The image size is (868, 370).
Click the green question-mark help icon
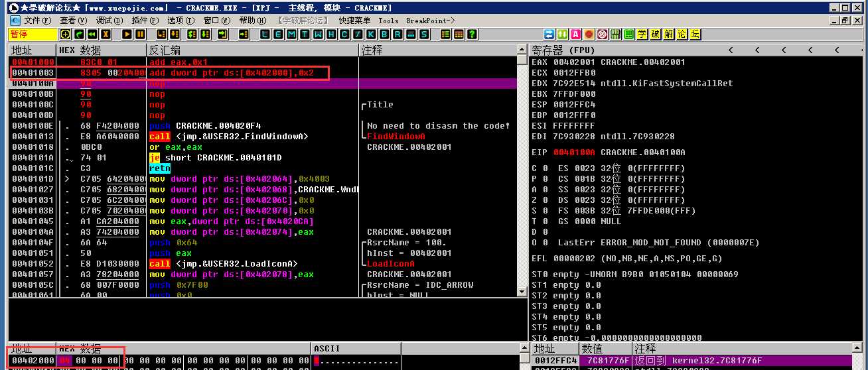[473, 34]
